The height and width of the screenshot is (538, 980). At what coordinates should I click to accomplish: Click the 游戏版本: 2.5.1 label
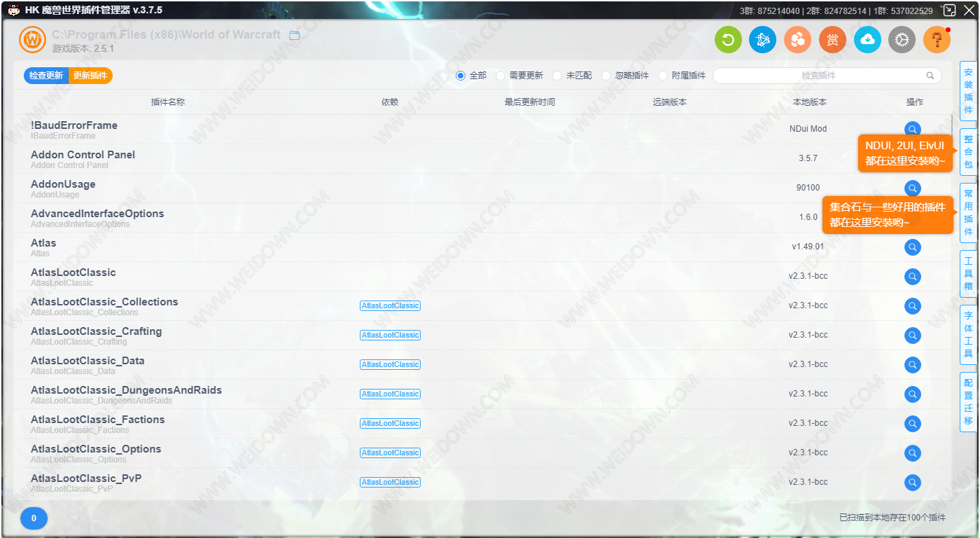[x=83, y=48]
